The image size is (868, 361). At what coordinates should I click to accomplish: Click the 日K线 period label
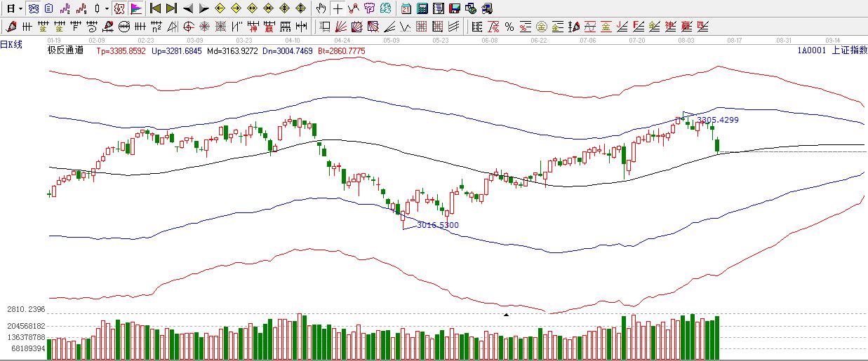(11, 44)
